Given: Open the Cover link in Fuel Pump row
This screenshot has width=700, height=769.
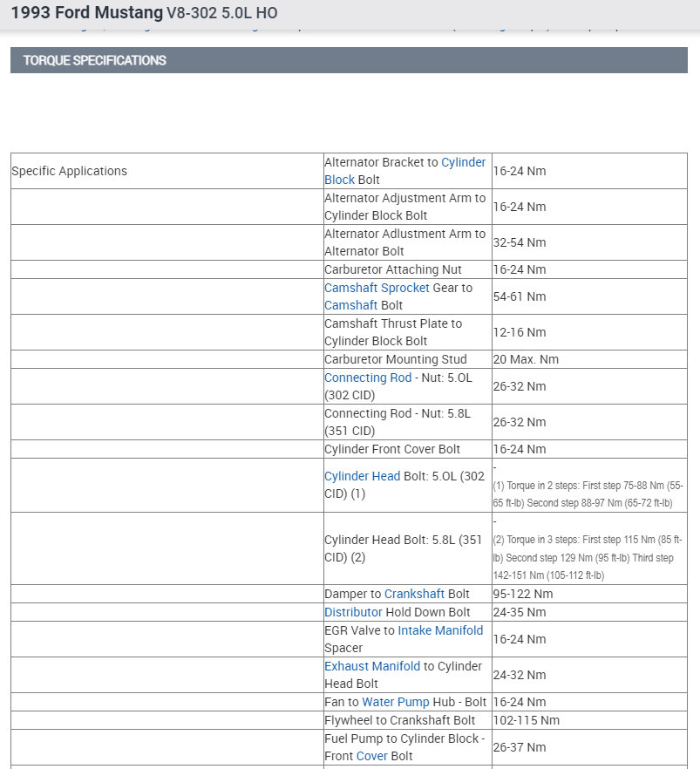Looking at the screenshot, I should point(372,756).
